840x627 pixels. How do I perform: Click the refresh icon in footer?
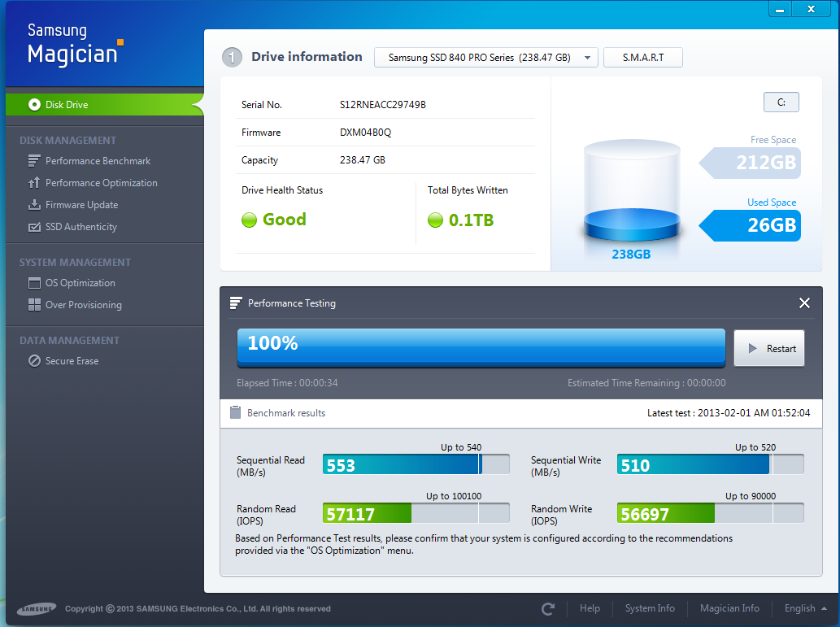click(548, 608)
